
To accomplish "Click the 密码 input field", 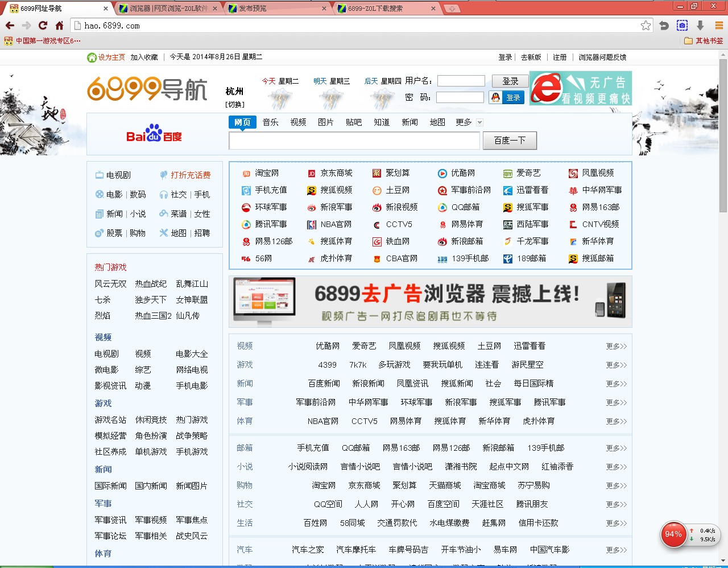I will [460, 97].
